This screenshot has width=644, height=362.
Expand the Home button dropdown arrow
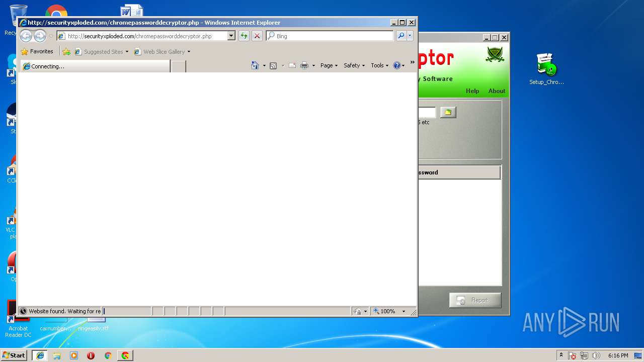(264, 65)
